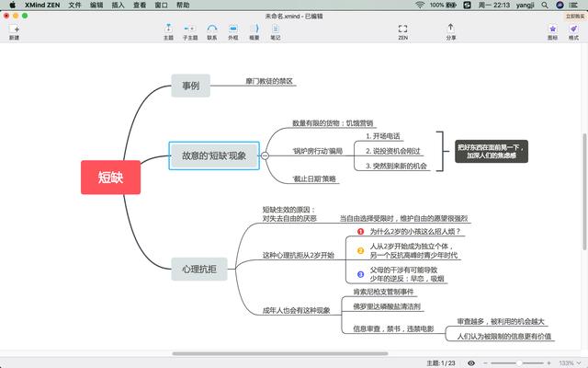The height and width of the screenshot is (368, 588).
Task: Select 成年人也会有这种现象 subtopic
Action: [x=296, y=311]
